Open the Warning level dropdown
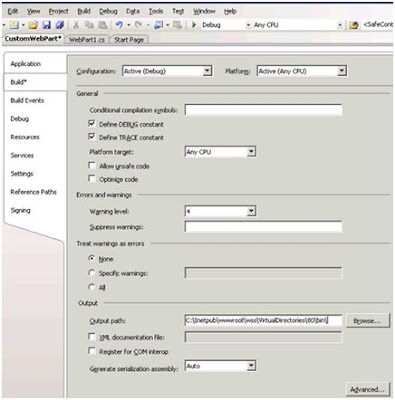The width and height of the screenshot is (395, 400). [x=251, y=211]
